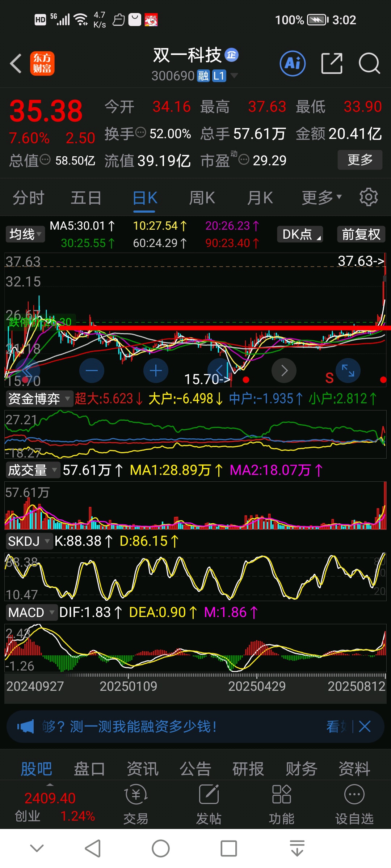Viewport: 391px width, 868px height.
Task: Tap Android recent apps button
Action: tap(229, 848)
